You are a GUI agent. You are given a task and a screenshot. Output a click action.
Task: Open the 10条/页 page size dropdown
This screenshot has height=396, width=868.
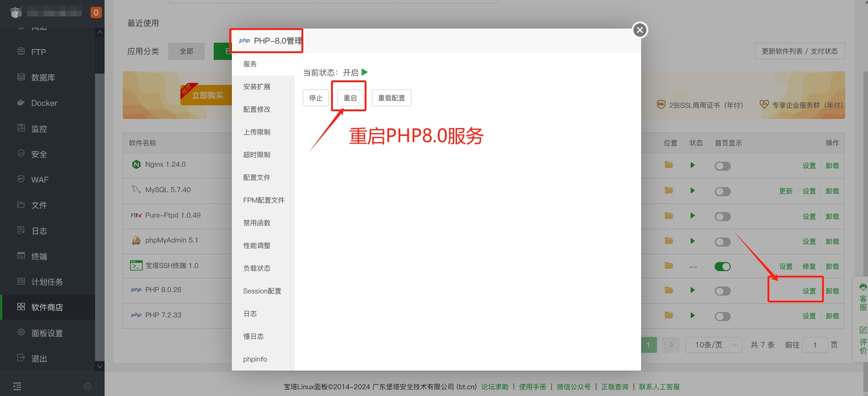[713, 345]
